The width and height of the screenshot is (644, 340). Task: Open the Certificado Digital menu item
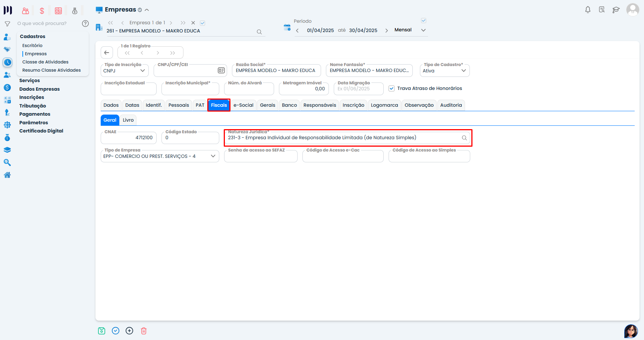coord(41,131)
